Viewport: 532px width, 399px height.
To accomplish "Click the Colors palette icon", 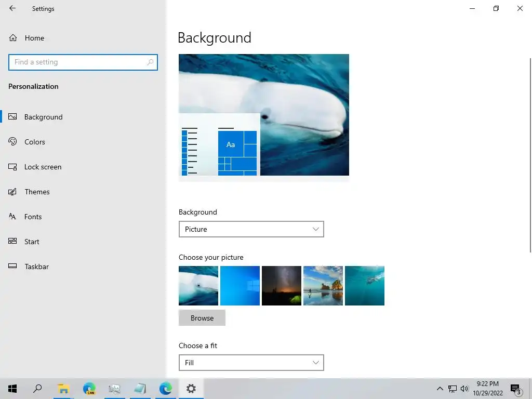I will coord(12,141).
